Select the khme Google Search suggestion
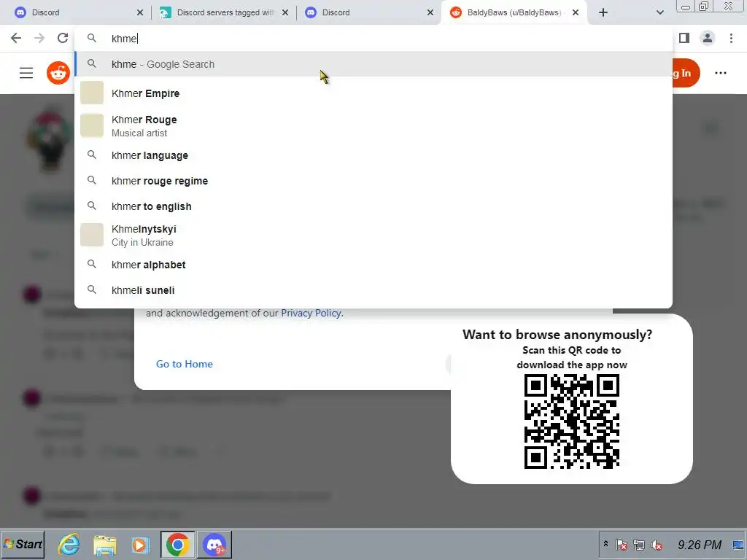 click(x=373, y=64)
